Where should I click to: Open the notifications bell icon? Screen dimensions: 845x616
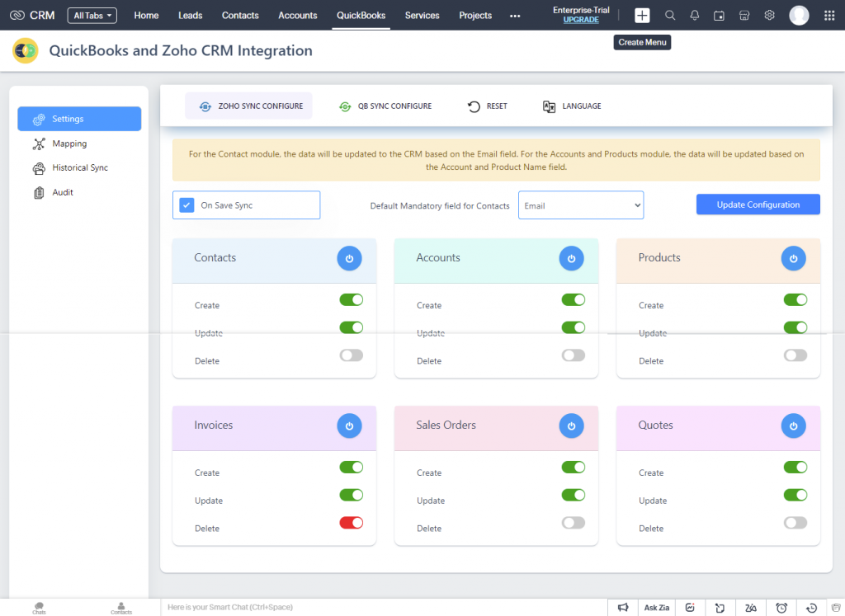tap(695, 15)
